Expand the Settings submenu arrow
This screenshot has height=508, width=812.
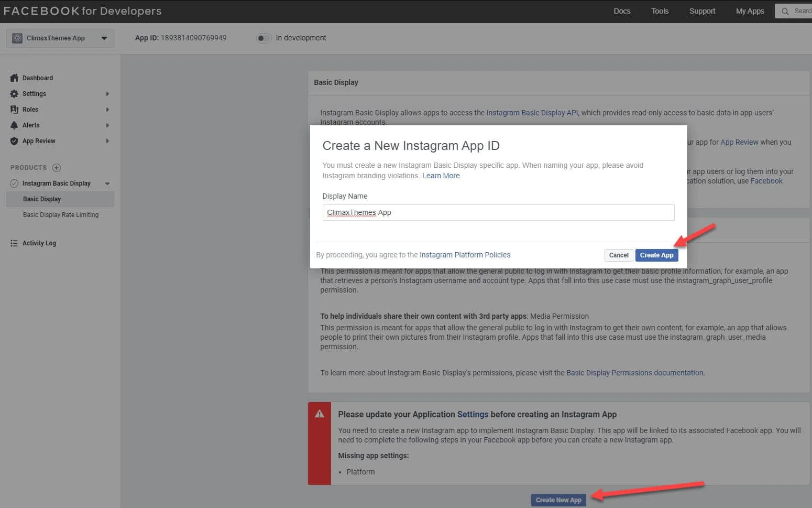(x=107, y=94)
